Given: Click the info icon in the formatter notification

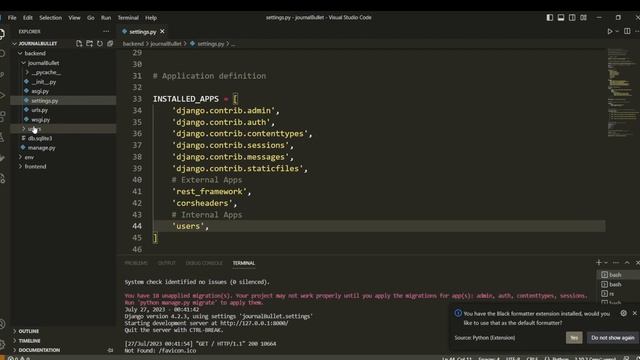Looking at the screenshot, I should [458, 313].
